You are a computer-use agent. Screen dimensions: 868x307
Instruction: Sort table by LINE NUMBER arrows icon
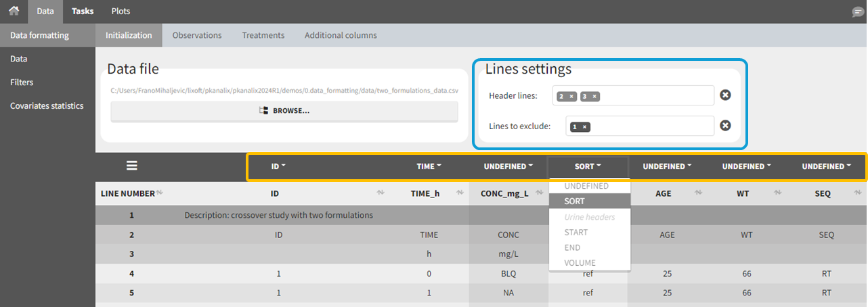coord(159,193)
